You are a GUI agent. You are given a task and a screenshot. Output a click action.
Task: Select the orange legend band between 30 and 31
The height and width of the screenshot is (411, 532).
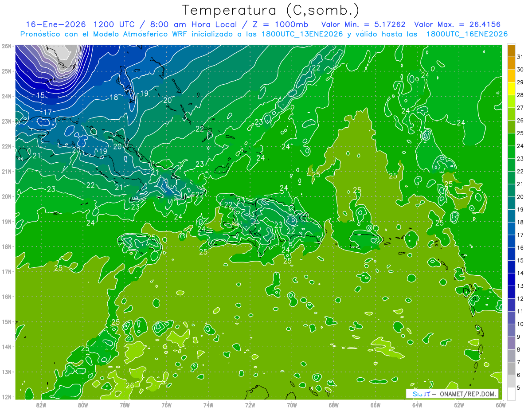(511, 63)
